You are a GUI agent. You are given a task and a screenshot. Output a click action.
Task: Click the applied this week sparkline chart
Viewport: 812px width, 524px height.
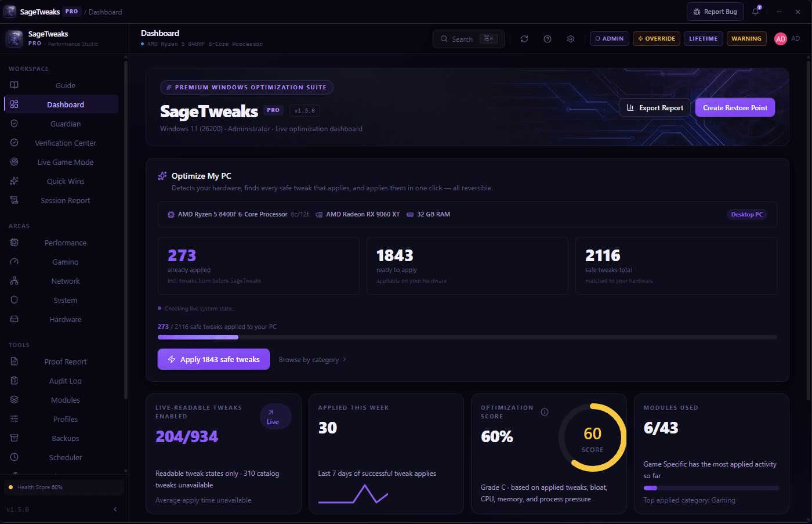click(353, 494)
